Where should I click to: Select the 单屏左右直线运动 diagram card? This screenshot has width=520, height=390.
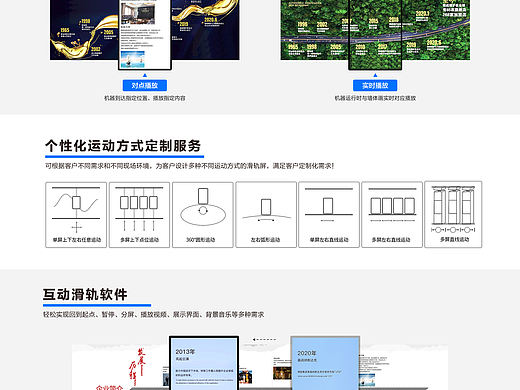click(x=329, y=215)
